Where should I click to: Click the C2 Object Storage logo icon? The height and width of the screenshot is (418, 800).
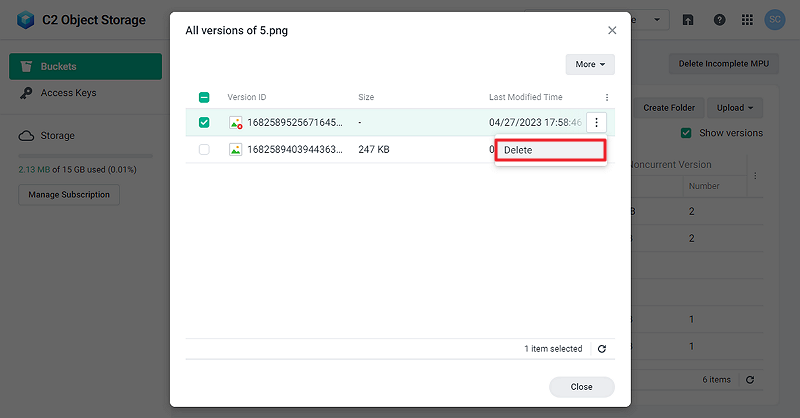coord(26,20)
